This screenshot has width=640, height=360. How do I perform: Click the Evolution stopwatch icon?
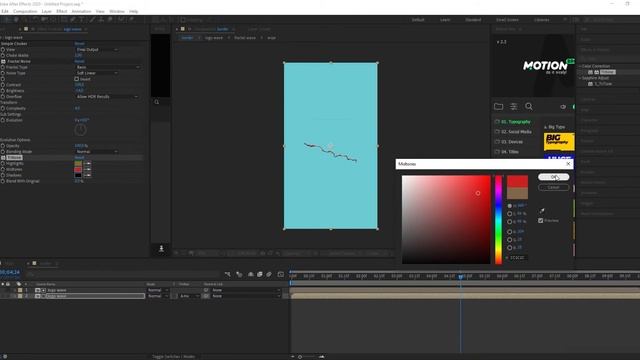pyautogui.click(x=3, y=120)
